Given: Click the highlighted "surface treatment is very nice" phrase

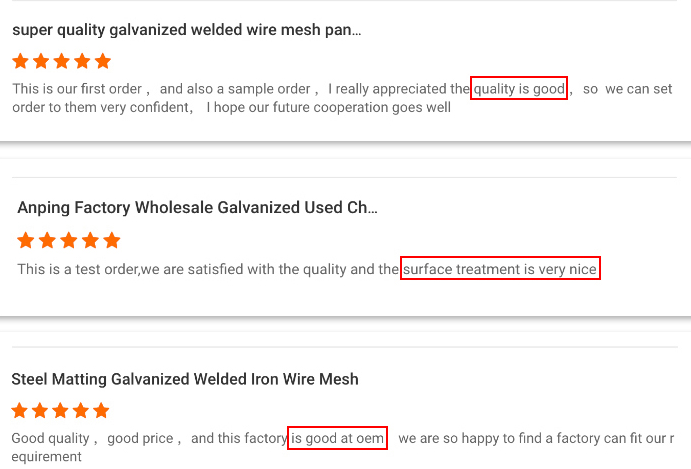Looking at the screenshot, I should pos(500,269).
